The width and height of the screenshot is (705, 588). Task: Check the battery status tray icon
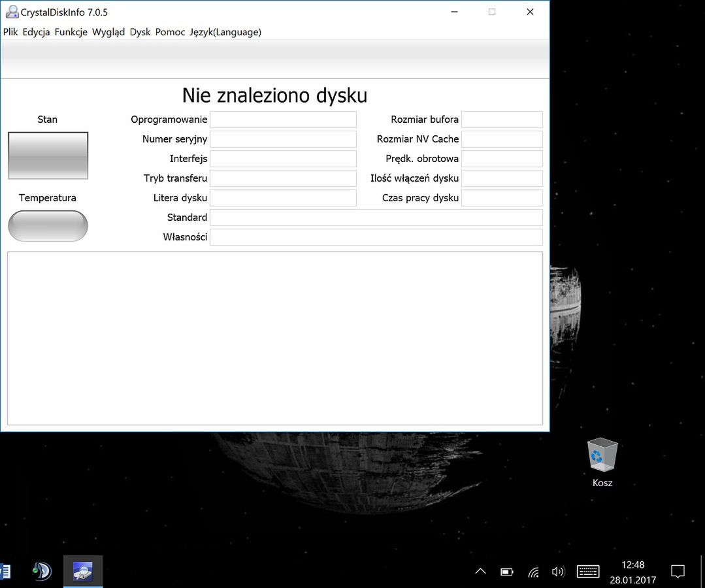[507, 572]
